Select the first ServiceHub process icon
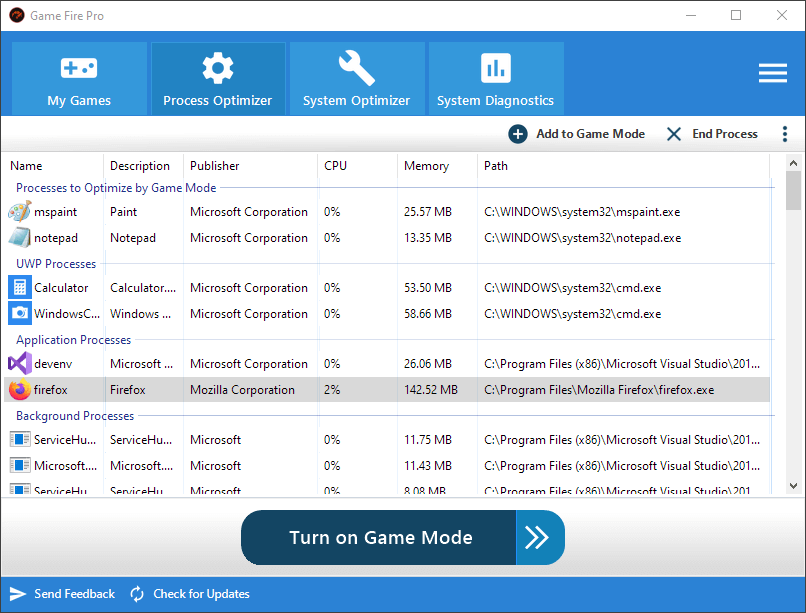 [20, 440]
